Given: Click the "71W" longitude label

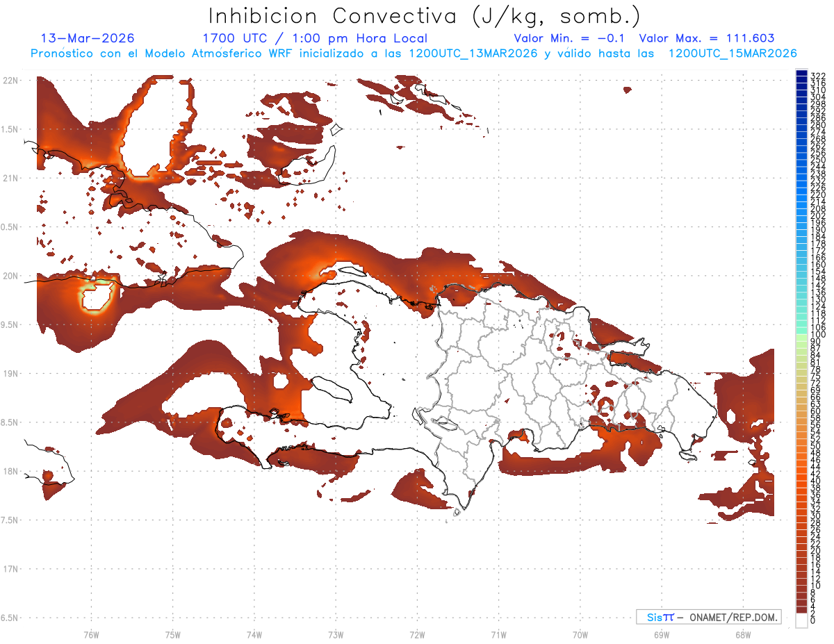Looking at the screenshot, I should tap(498, 634).
